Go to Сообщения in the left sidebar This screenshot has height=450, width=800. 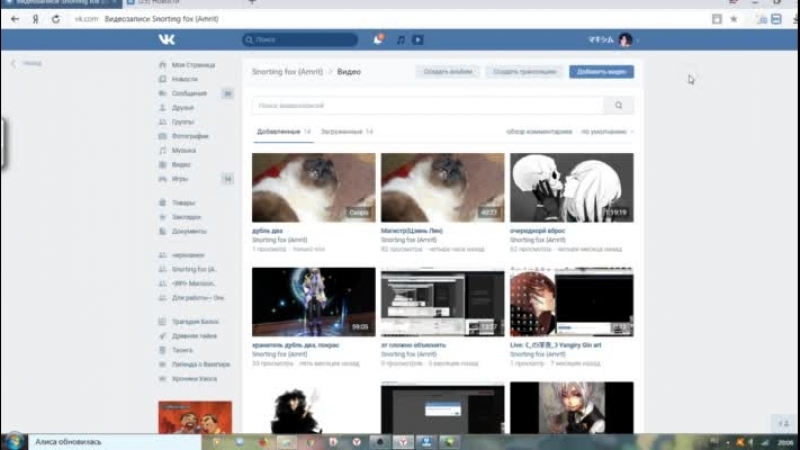tap(189, 93)
